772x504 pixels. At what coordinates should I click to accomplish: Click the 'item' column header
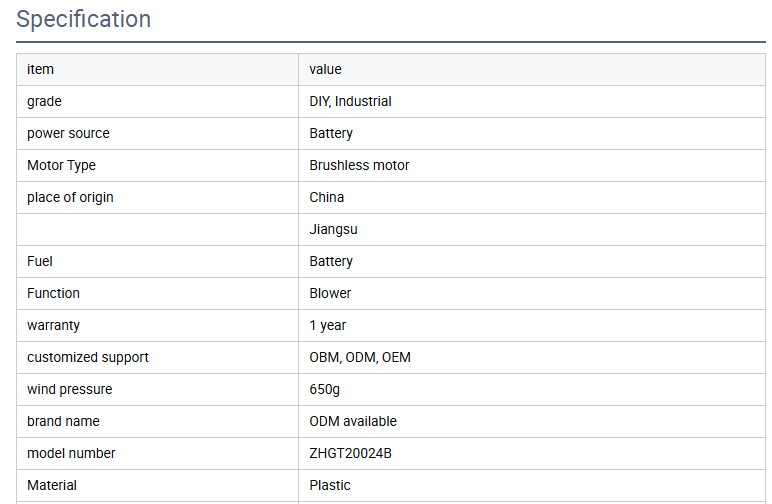pos(41,69)
